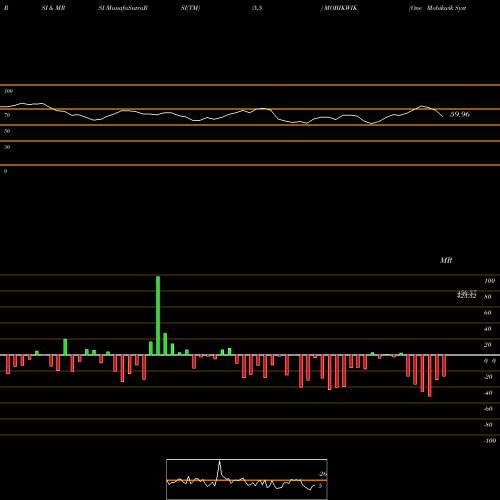Click the -40 label on right MR axis
The height and width of the screenshot is (500, 500).
coord(488,393)
